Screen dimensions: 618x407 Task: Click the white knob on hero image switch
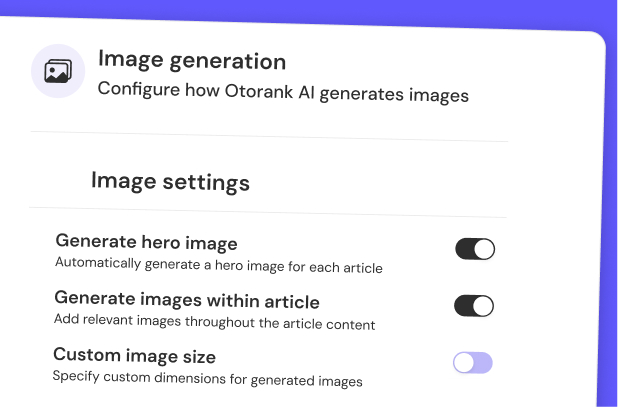click(485, 249)
